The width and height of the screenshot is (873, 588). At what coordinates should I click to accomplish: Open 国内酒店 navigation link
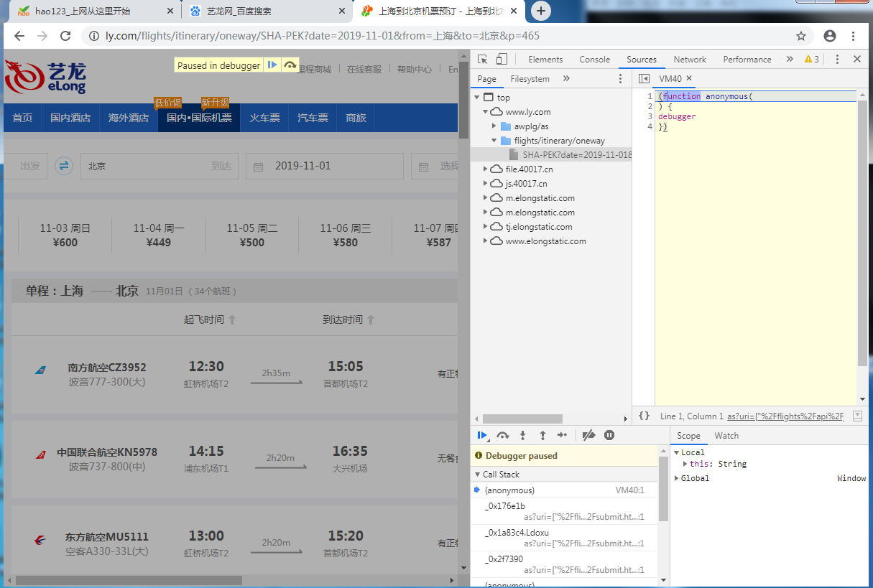coord(70,118)
